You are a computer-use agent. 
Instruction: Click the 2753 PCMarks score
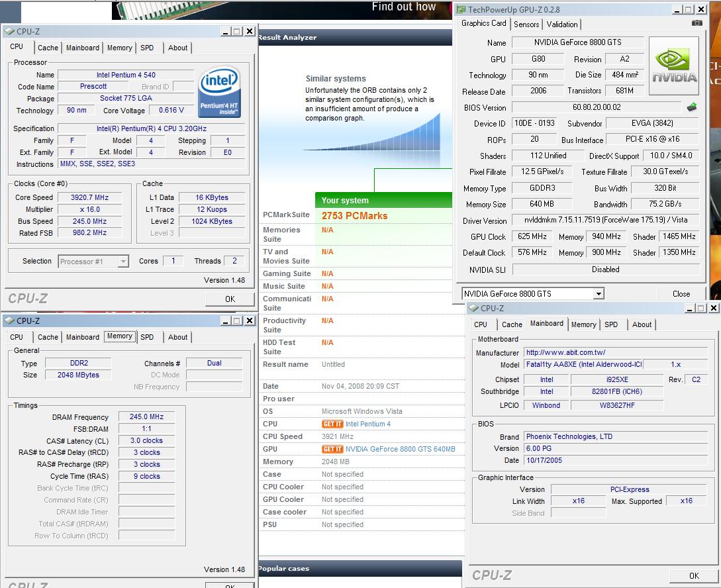(x=354, y=216)
